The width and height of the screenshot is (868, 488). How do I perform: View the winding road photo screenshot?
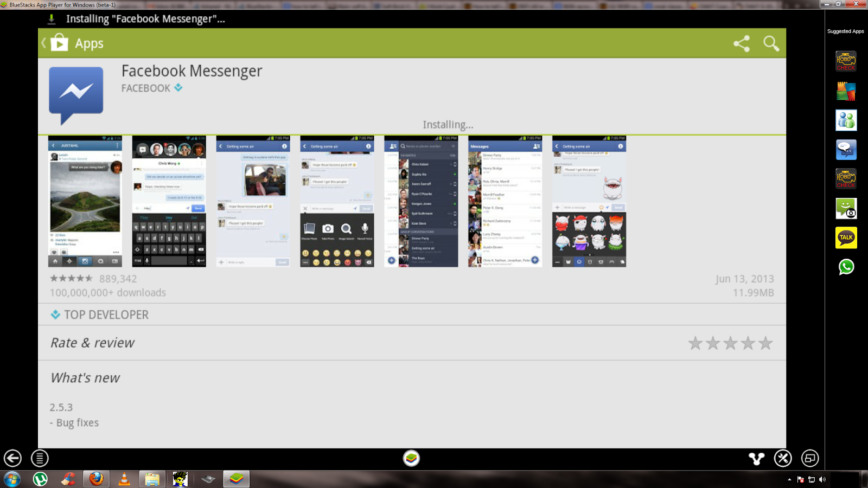tap(85, 201)
